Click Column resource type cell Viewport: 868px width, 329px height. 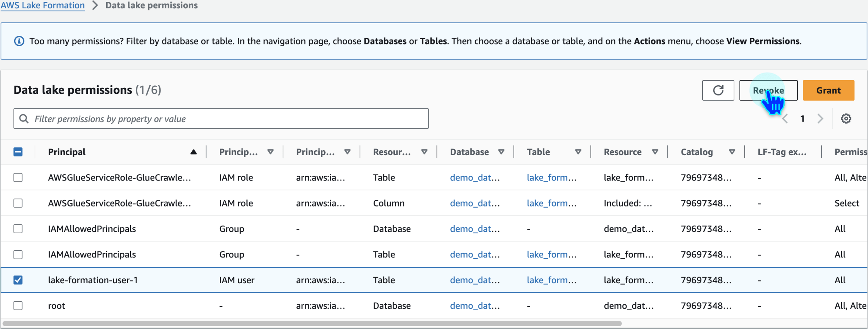coord(389,203)
